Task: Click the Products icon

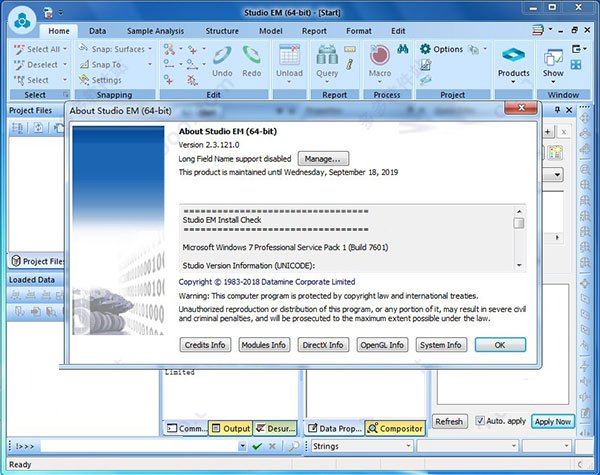Action: [513, 55]
